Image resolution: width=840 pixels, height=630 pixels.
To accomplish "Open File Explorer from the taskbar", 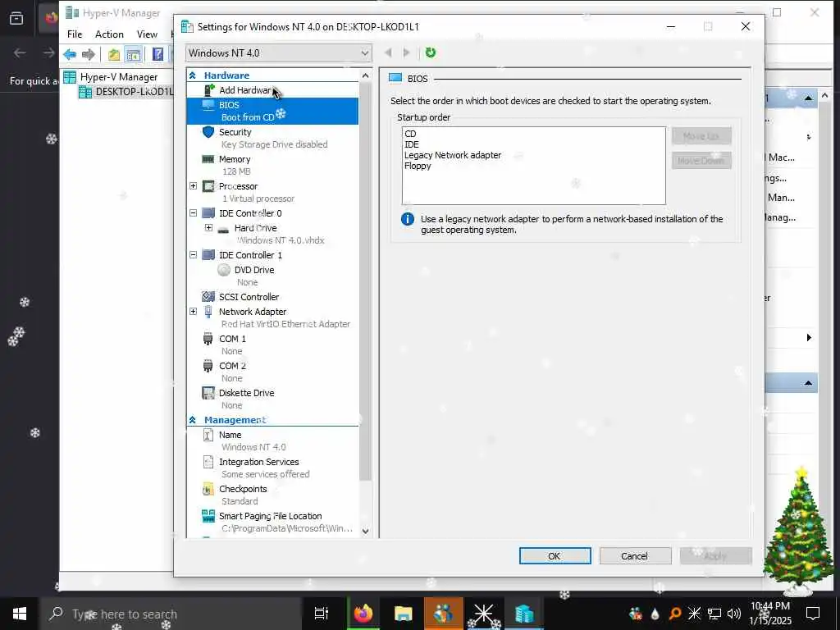I will (403, 614).
